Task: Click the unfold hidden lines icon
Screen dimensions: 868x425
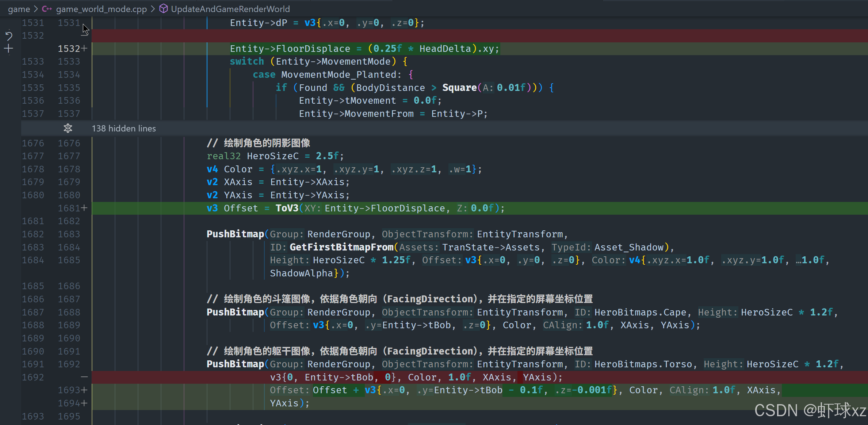Action: [x=68, y=128]
